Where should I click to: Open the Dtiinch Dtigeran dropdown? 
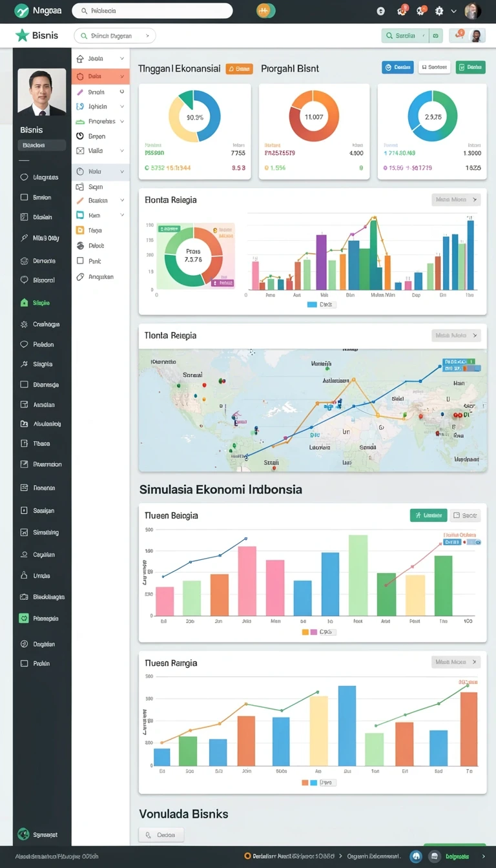tap(115, 36)
